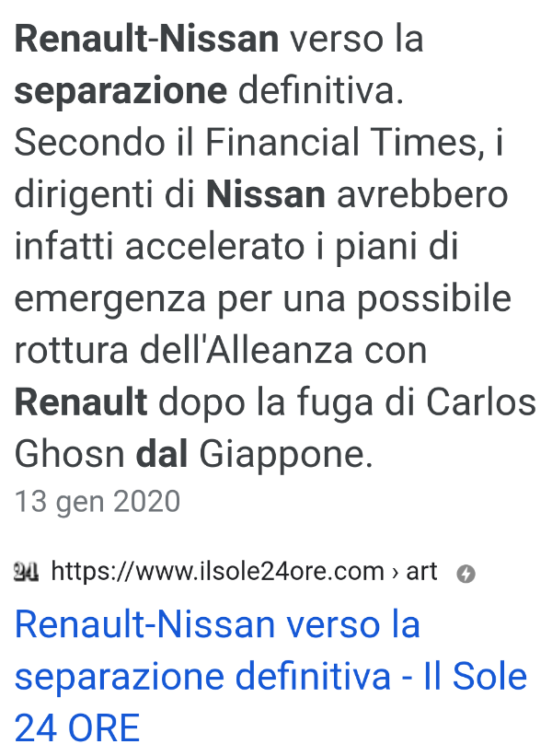
Task: Click "definitiva." in the gray snippet
Action: point(321,90)
